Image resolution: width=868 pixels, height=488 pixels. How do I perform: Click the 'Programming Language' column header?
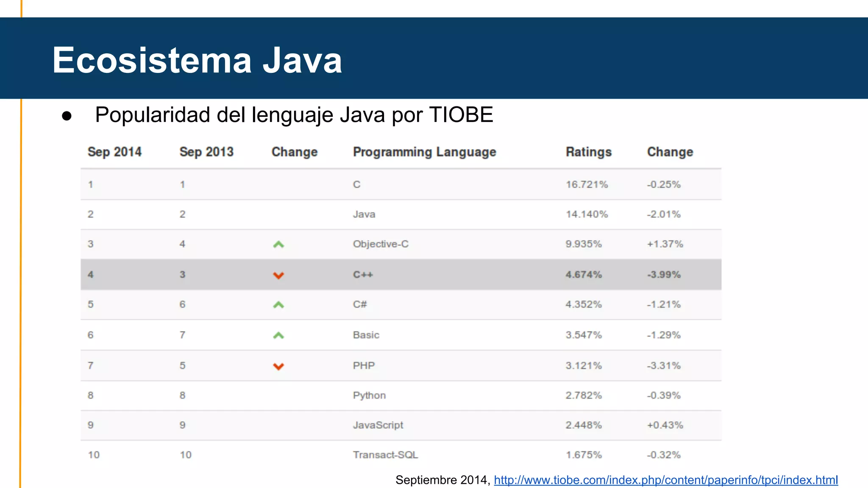424,152
